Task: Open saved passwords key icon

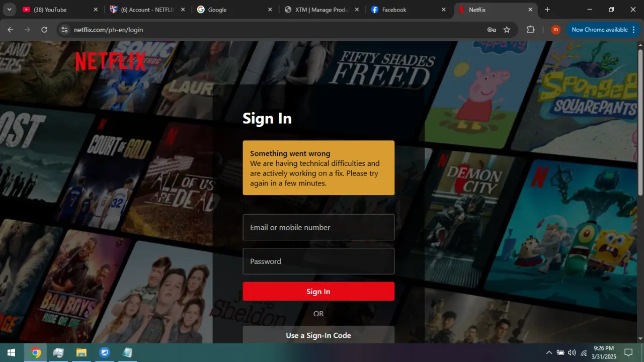Action: [492, 30]
